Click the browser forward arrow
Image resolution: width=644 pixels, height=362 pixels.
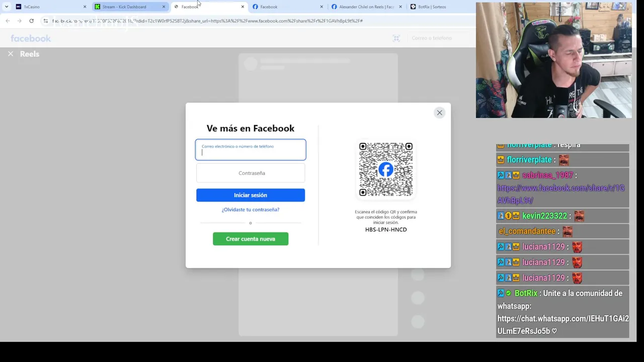[x=20, y=21]
